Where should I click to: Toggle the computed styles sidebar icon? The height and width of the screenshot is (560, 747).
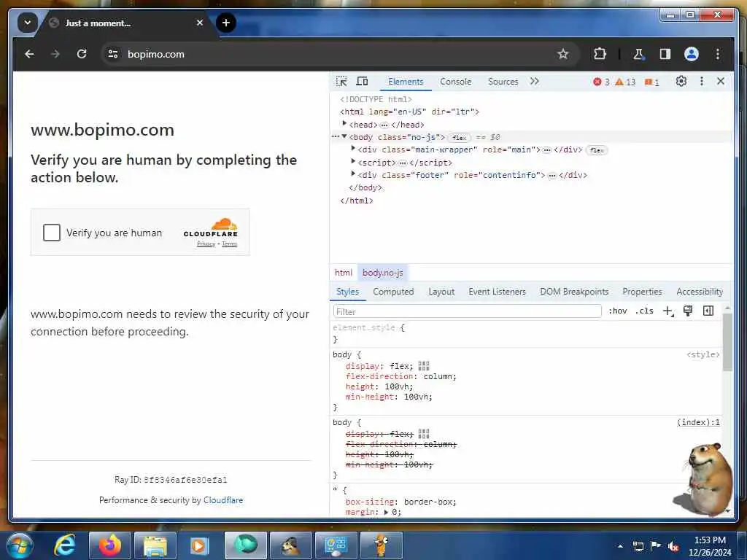[x=708, y=311]
